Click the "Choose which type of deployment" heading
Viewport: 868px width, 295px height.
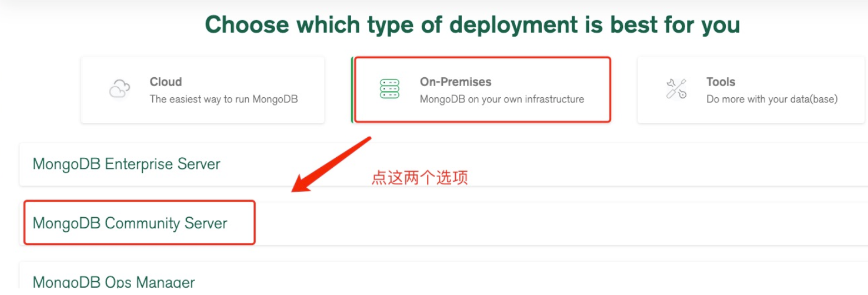coord(472,24)
